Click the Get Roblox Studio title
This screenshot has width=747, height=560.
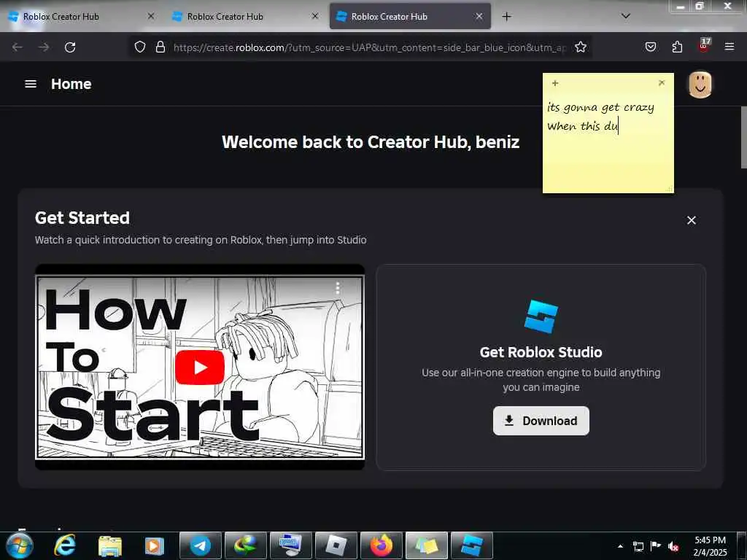tap(541, 352)
